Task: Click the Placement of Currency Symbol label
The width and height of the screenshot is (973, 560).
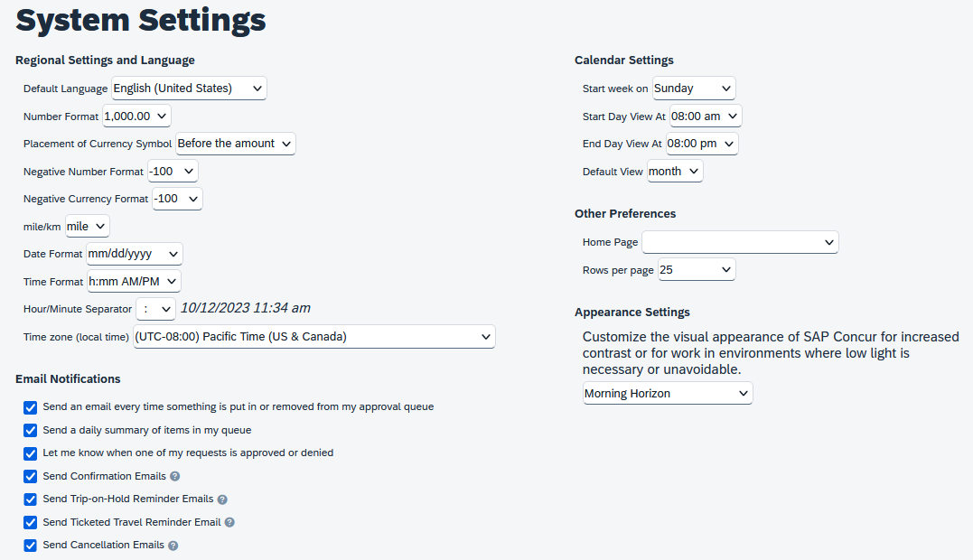Action: tap(98, 144)
